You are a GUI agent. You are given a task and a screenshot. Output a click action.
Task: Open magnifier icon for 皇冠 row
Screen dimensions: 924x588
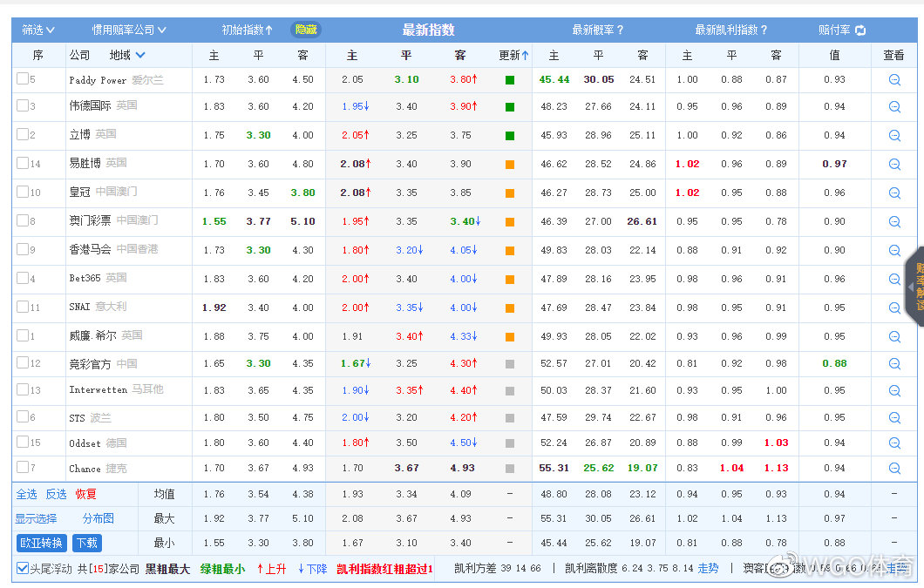point(894,193)
